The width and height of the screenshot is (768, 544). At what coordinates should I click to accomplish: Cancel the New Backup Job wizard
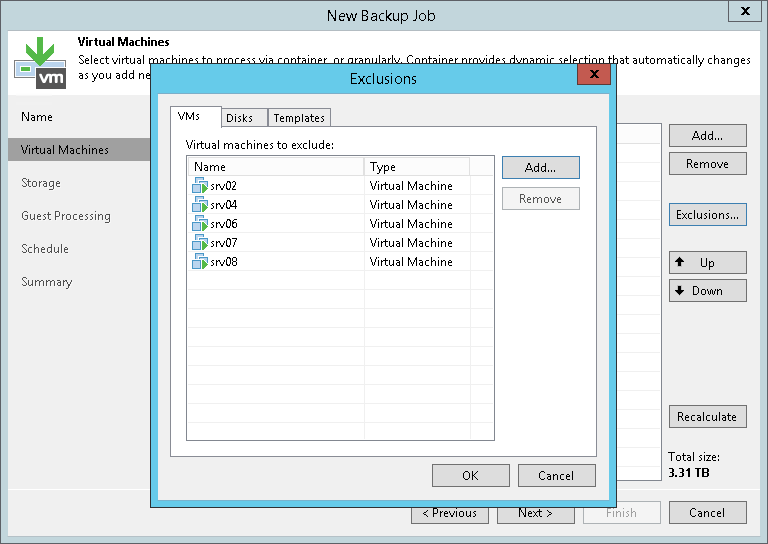point(708,513)
